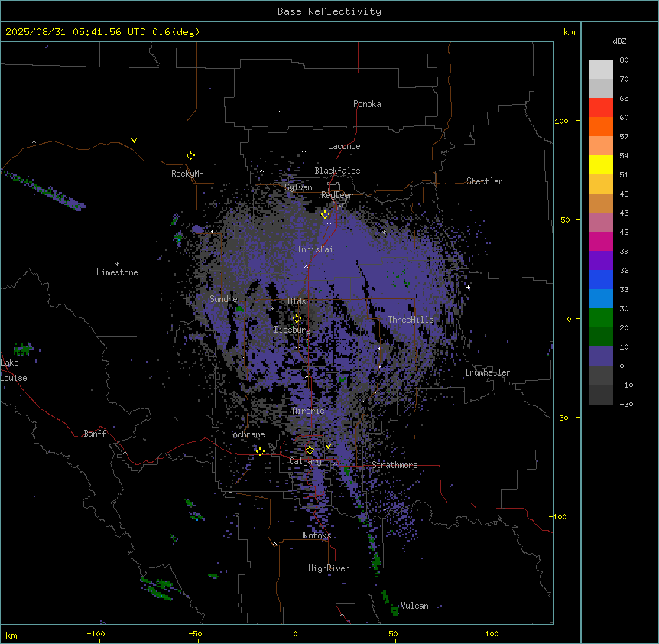
Task: Select the yellow marker just south of RedDeer
Action: (x=325, y=215)
